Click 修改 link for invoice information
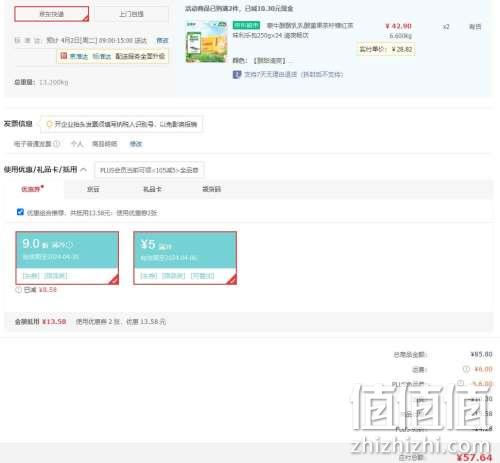The image size is (500, 463). pyautogui.click(x=136, y=144)
